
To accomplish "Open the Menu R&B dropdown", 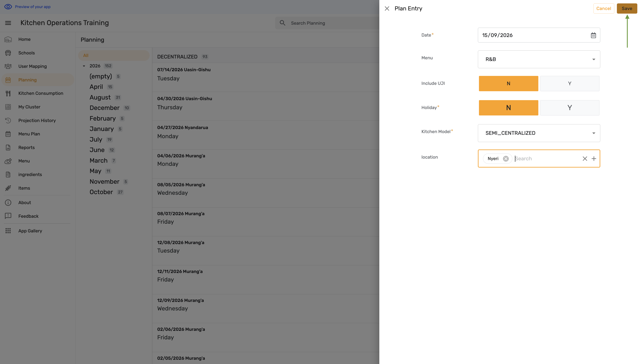I will [539, 59].
